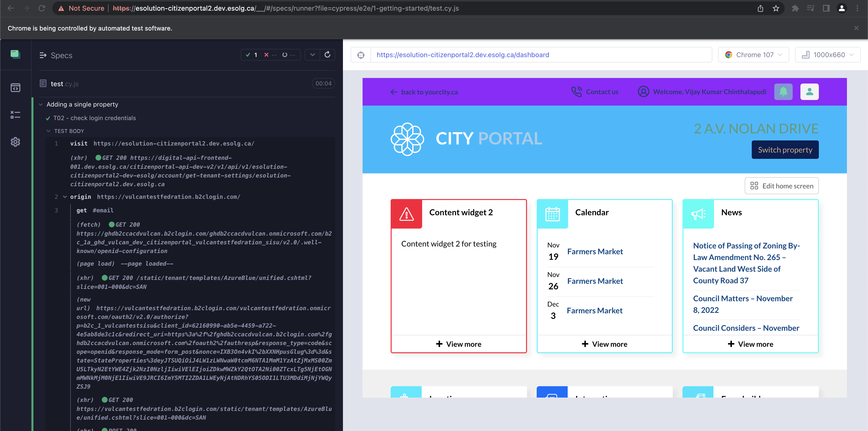The height and width of the screenshot is (431, 868).
Task: Select 'T02 - check login credentials' test
Action: point(94,118)
